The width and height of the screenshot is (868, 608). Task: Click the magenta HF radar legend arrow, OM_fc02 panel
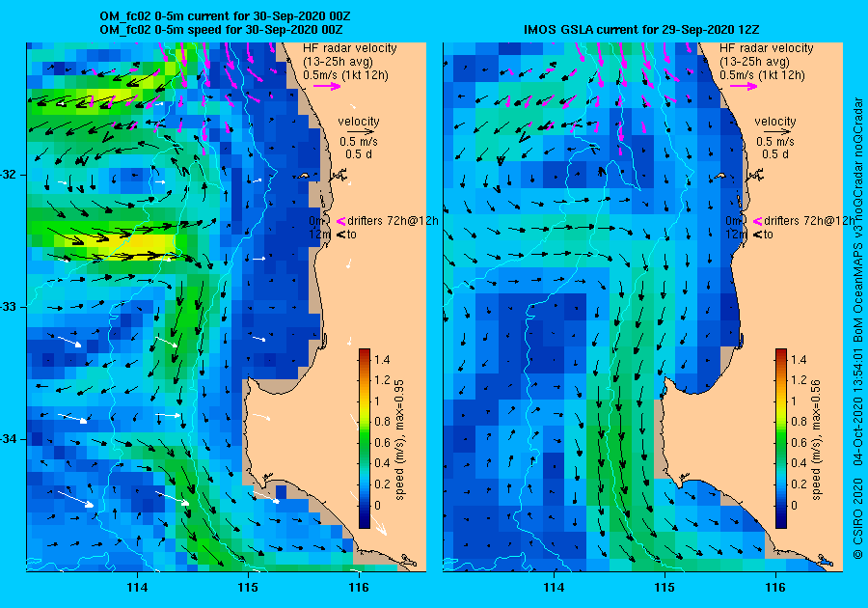[x=327, y=87]
